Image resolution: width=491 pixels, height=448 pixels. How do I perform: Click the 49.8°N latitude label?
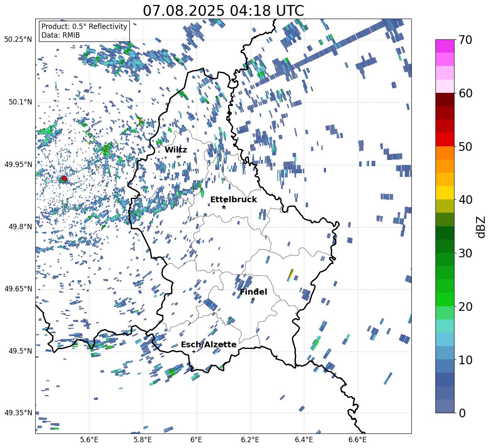(20, 227)
